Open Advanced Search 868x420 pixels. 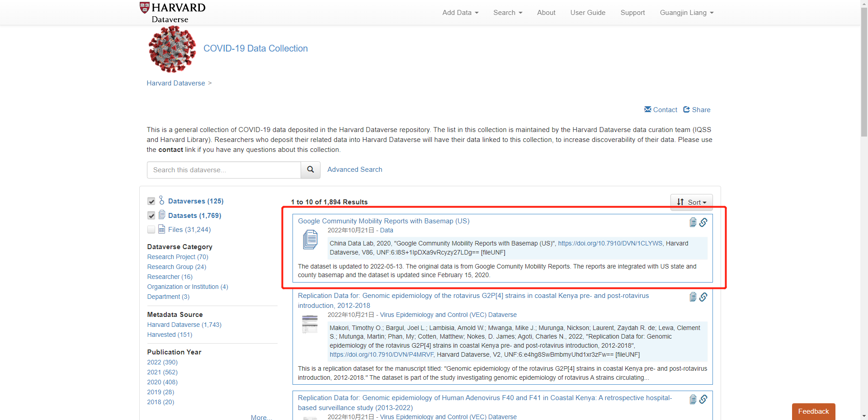click(354, 170)
